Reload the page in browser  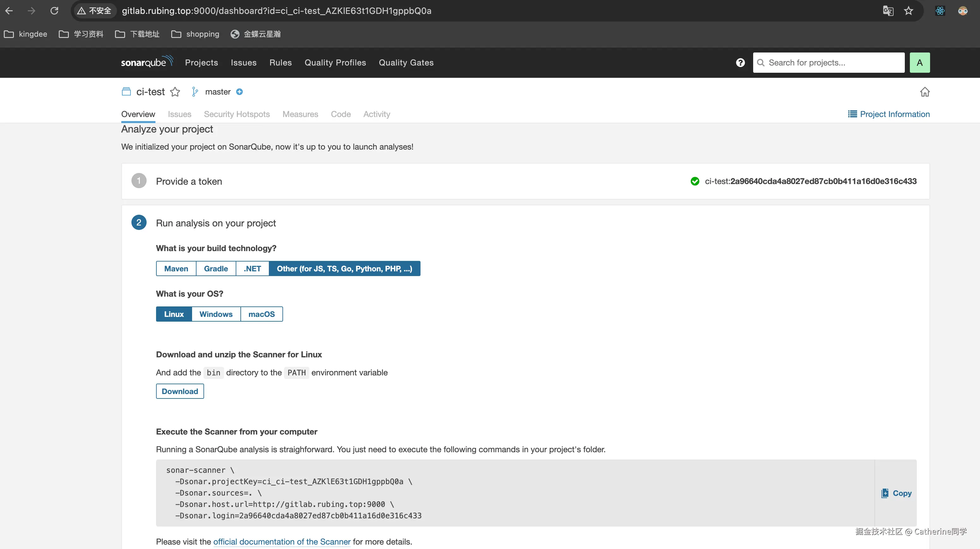[x=54, y=11]
